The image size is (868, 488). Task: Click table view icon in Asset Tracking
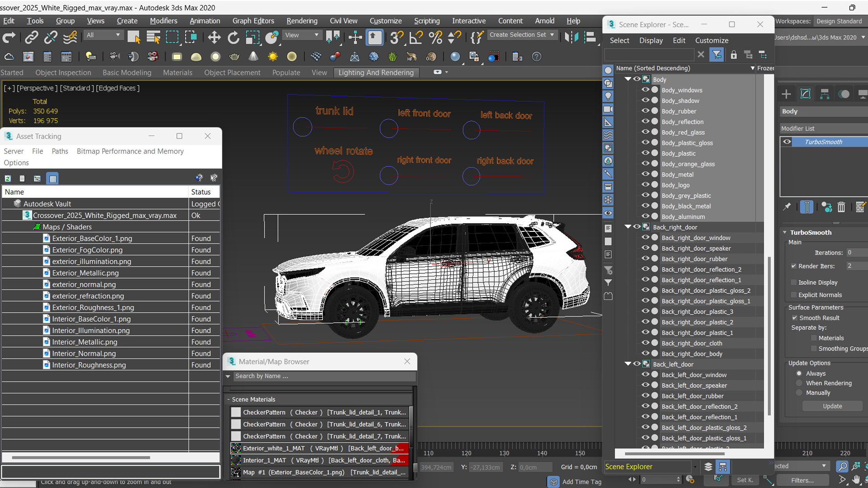click(52, 178)
